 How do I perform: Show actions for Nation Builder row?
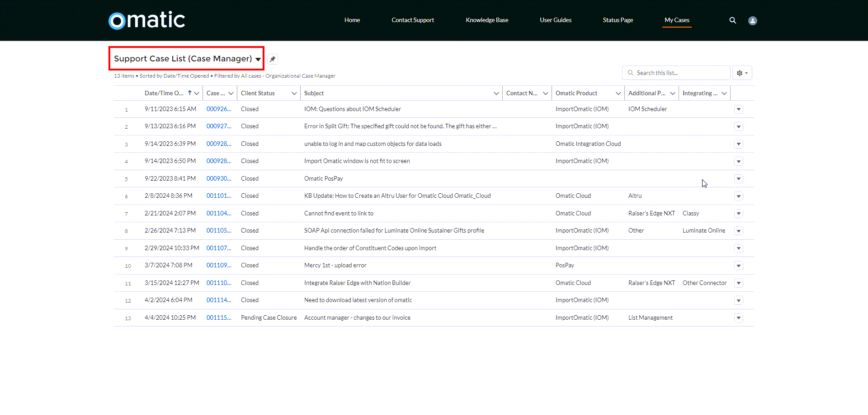pyautogui.click(x=739, y=283)
